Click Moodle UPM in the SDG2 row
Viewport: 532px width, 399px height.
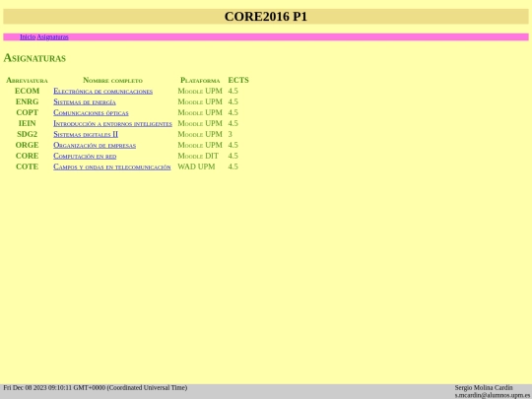point(200,134)
